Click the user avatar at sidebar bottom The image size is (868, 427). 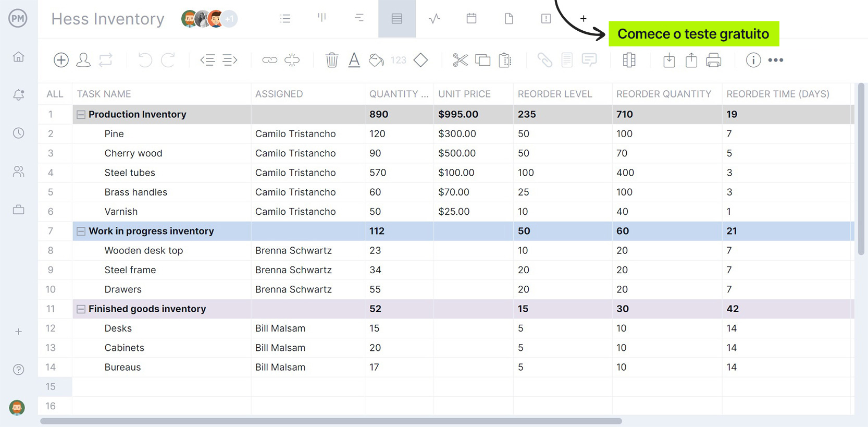tap(17, 408)
